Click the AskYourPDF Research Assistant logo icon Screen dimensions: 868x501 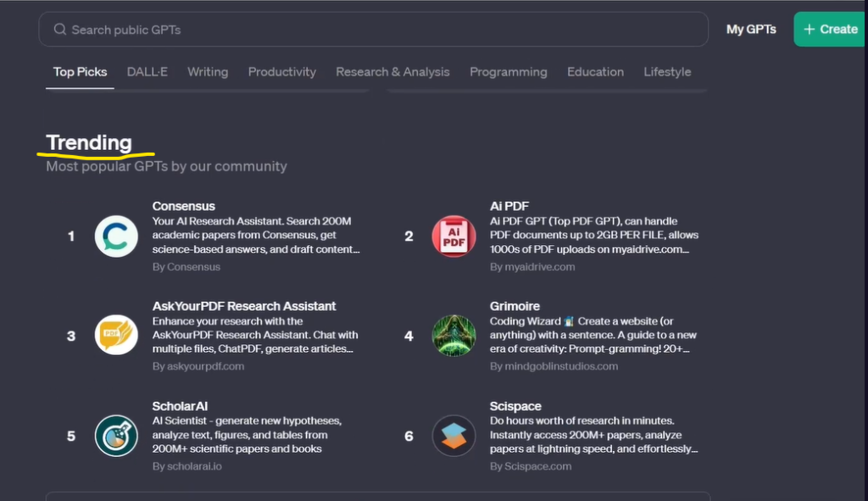coord(116,335)
